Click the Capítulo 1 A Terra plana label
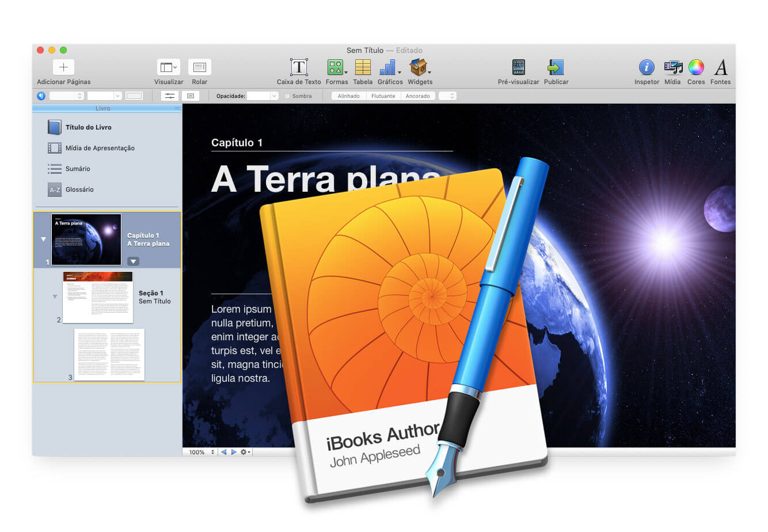Screen dimensions: 768x532 tap(148, 240)
